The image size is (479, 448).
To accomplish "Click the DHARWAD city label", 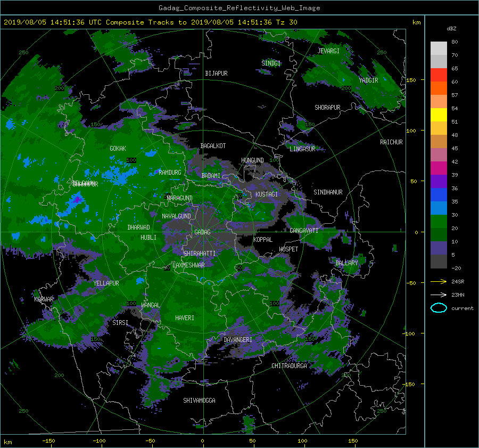I will (x=138, y=227).
